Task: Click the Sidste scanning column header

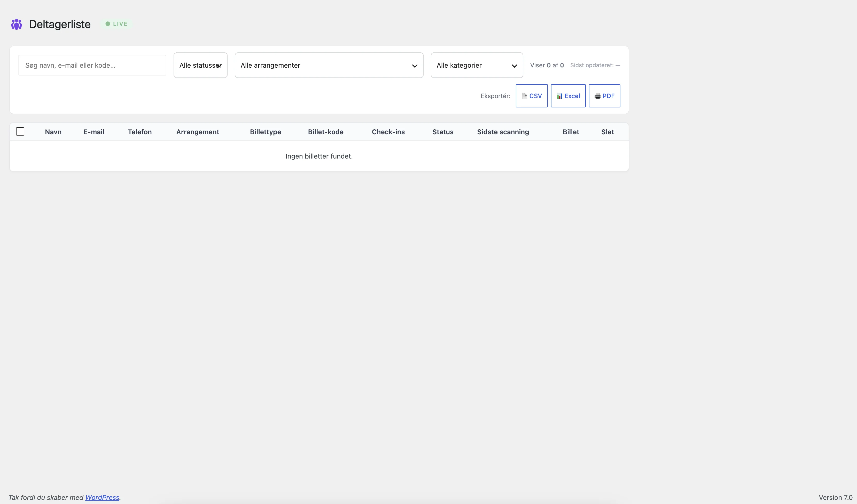Action: point(503,132)
